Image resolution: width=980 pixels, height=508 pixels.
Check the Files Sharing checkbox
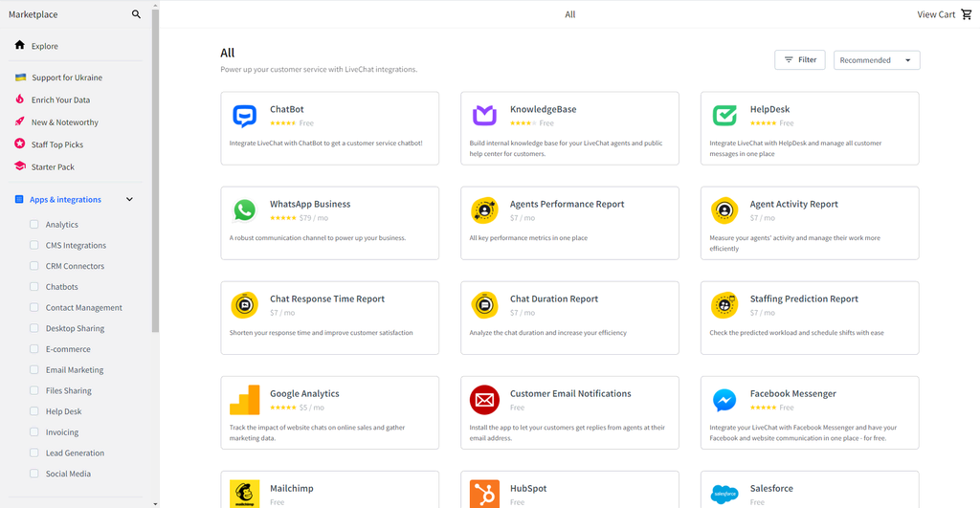coord(34,390)
